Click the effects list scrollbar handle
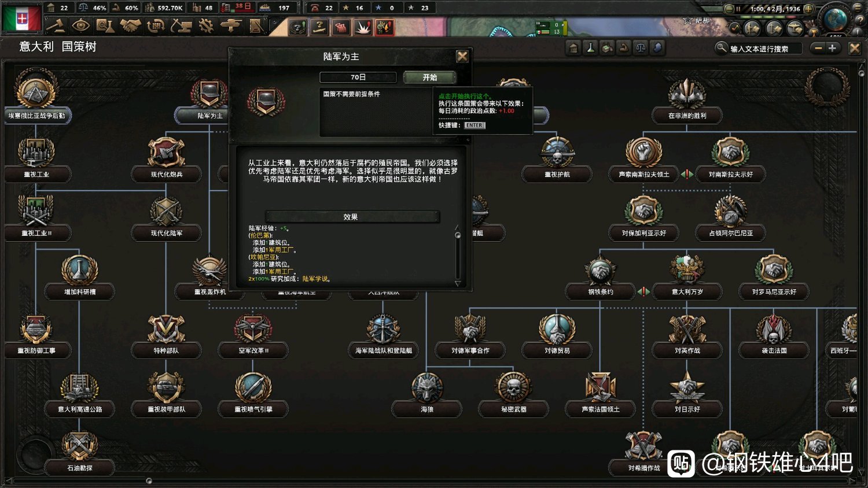Screen dimensions: 868x488 tap(458, 235)
